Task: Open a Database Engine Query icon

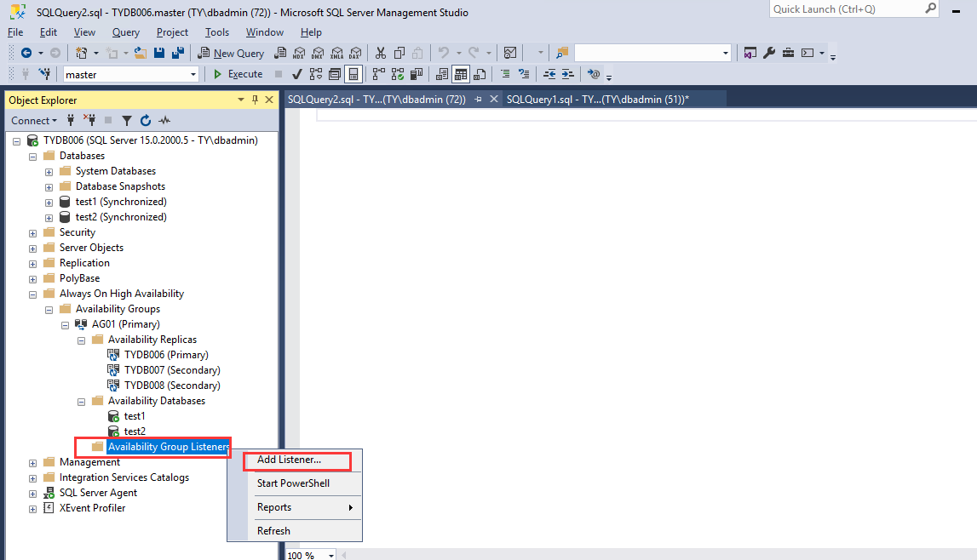Action: pos(280,54)
